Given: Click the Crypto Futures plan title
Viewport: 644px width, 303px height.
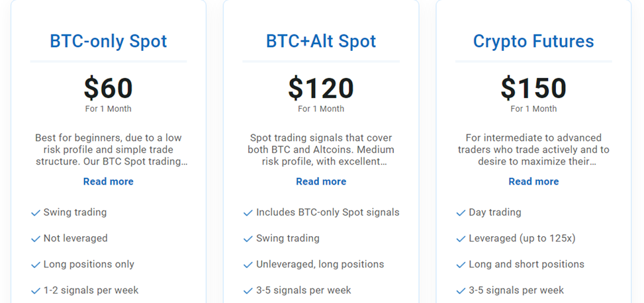Looking at the screenshot, I should point(533,41).
